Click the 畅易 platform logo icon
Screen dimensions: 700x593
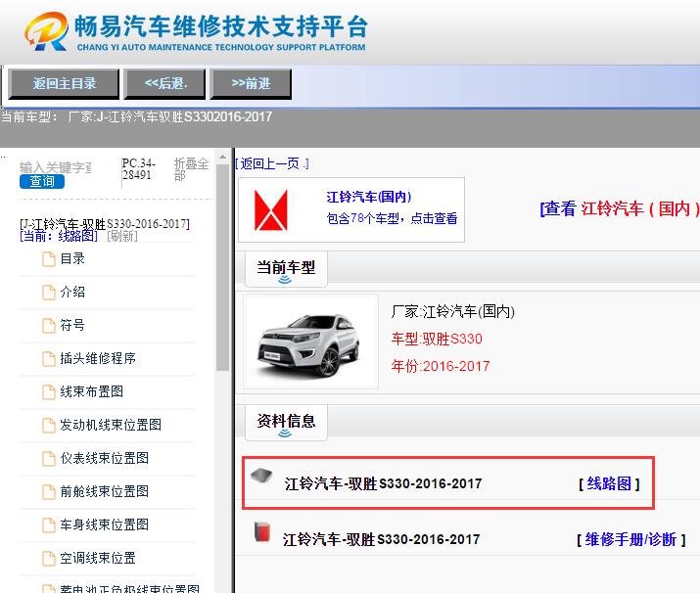coord(47,31)
